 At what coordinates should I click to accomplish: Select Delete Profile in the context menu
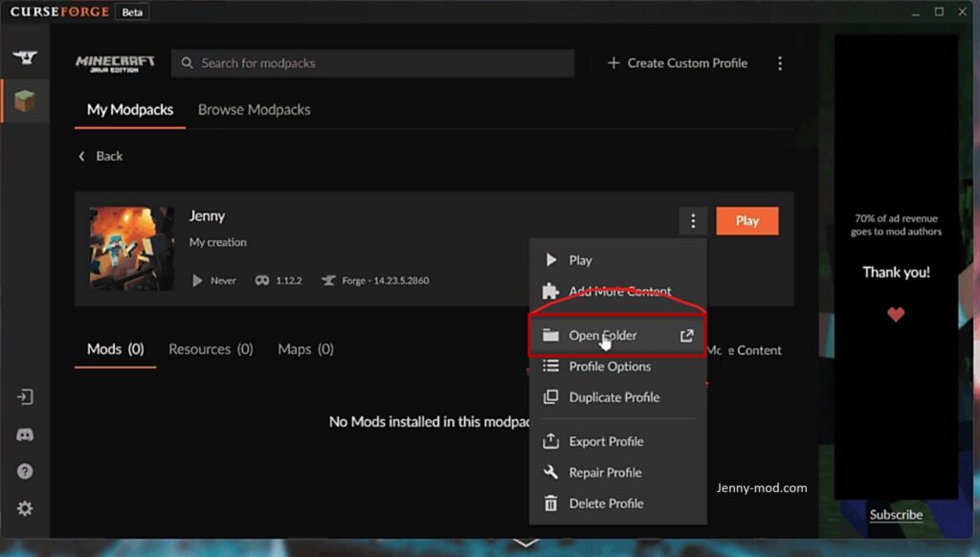[606, 503]
